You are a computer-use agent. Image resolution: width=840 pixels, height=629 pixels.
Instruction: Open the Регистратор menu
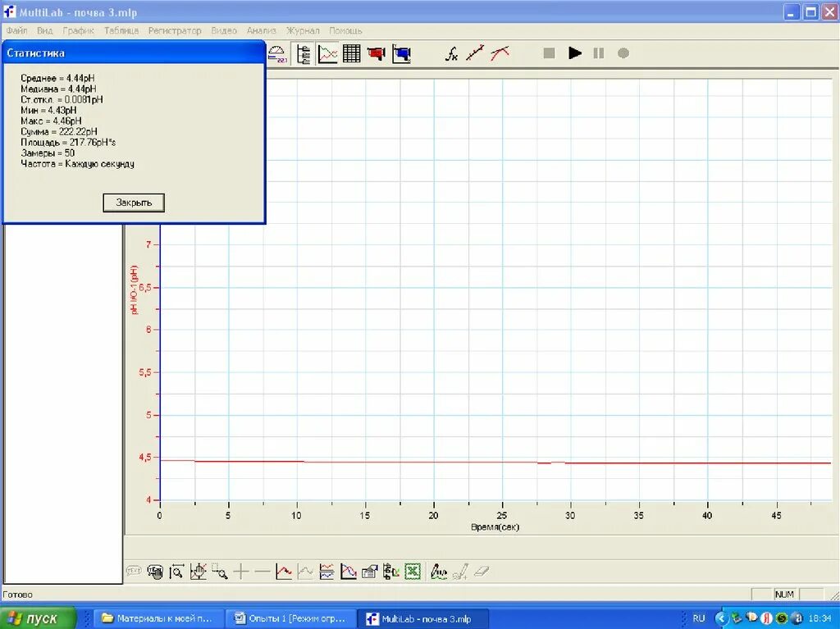pyautogui.click(x=175, y=30)
